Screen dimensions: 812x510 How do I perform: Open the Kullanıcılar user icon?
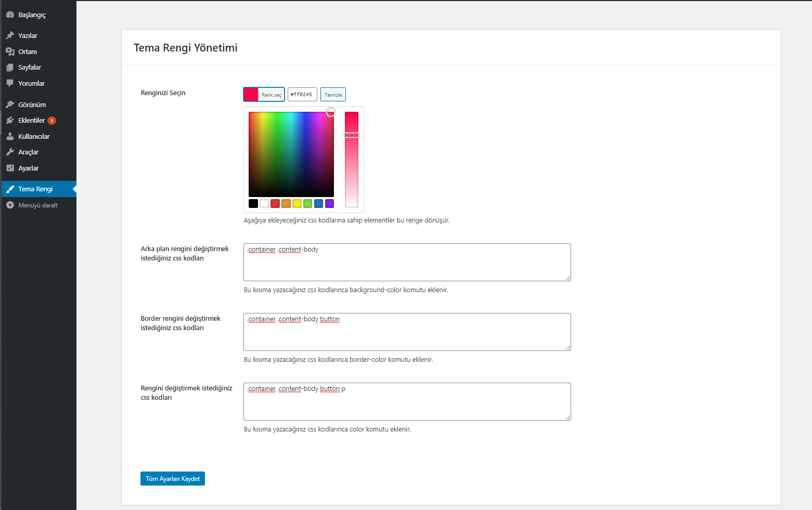coord(10,136)
